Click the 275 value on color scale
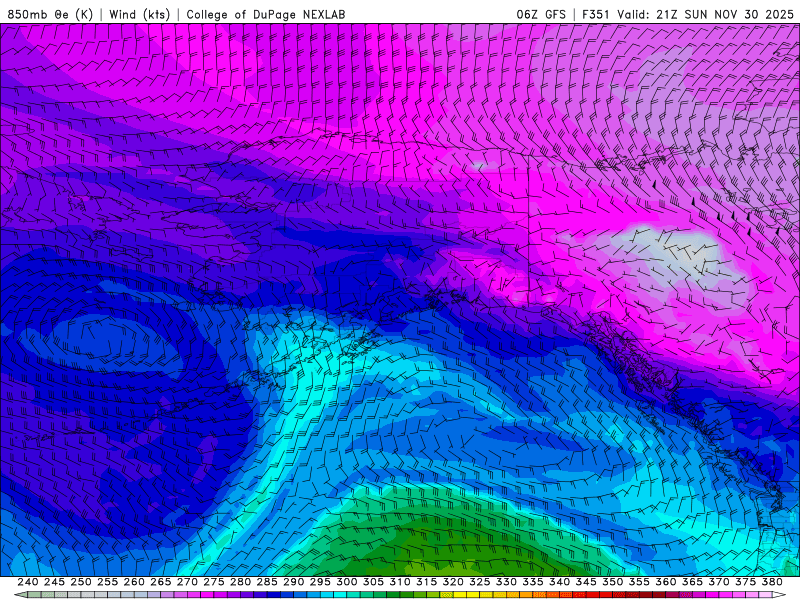 point(213,582)
